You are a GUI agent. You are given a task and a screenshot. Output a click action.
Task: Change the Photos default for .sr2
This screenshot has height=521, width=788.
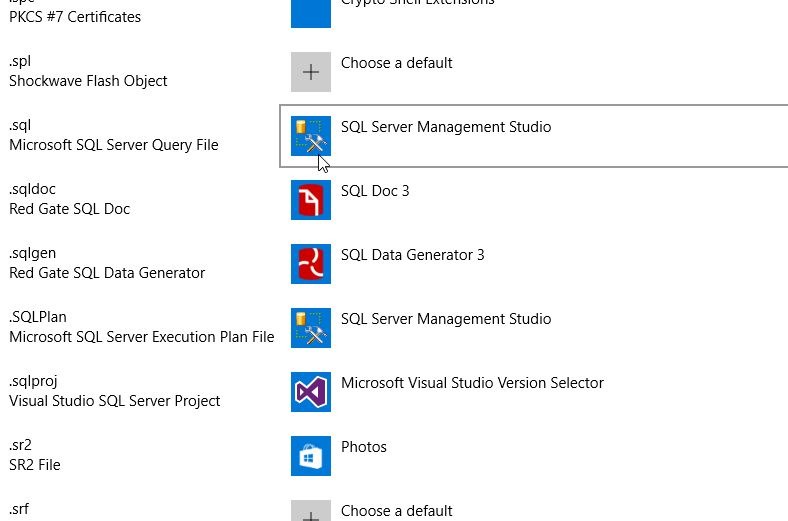[x=364, y=447]
